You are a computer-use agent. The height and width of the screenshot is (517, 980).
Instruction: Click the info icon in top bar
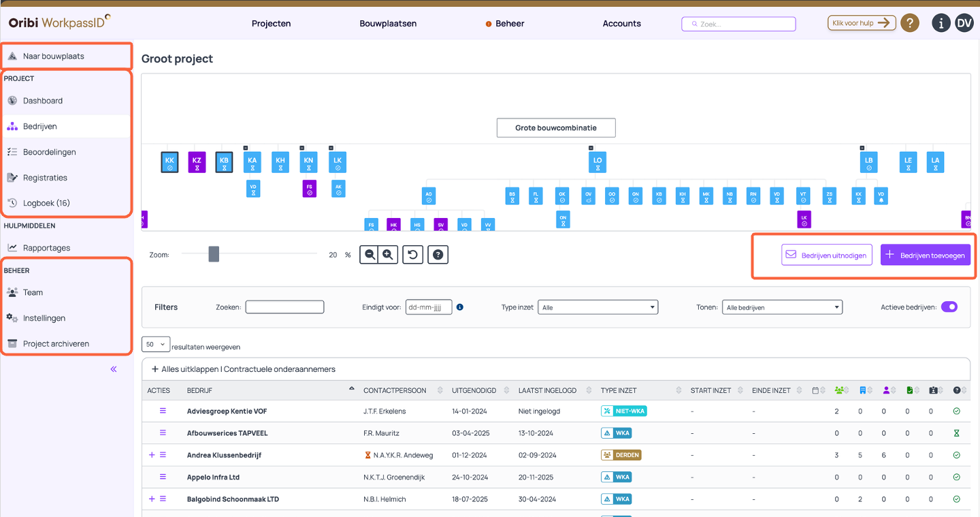click(941, 23)
